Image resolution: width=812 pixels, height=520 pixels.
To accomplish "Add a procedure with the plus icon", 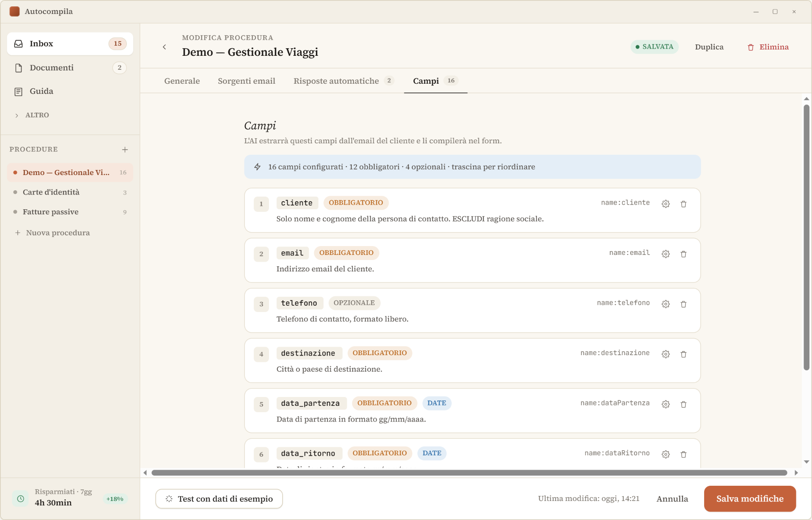I will 125,149.
